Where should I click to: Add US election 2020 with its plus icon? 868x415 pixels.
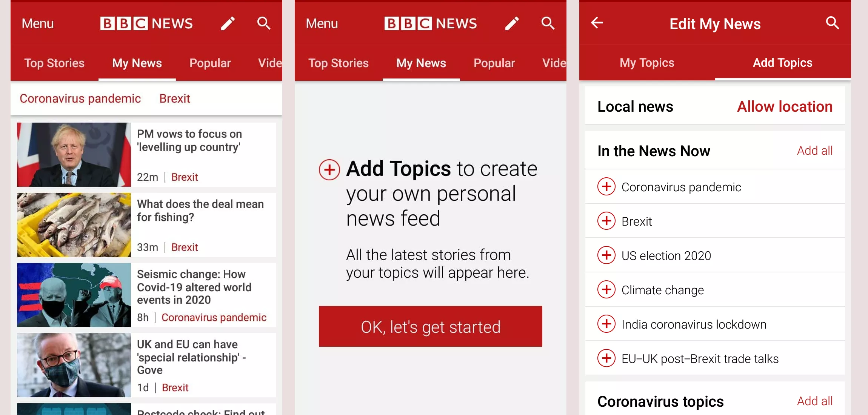coord(606,255)
